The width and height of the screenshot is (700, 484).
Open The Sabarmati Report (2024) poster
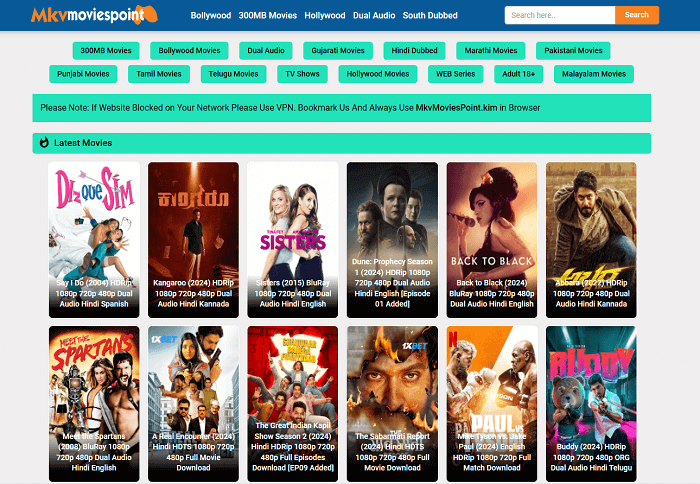coord(392,404)
